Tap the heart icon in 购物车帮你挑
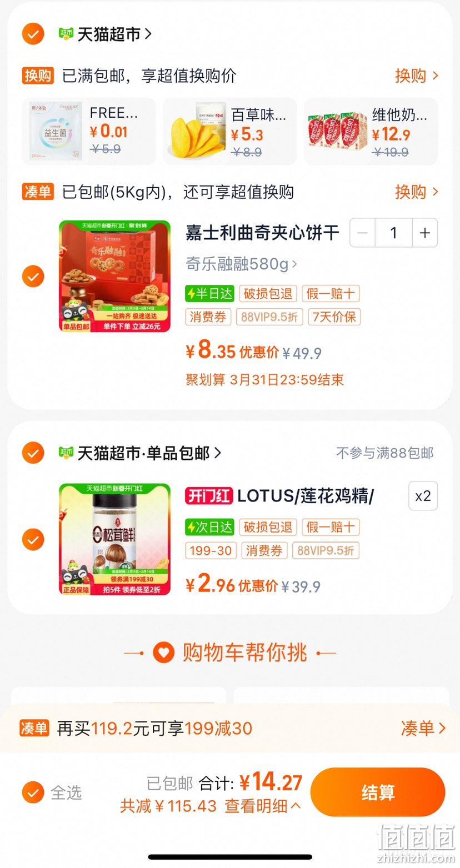 pos(163,653)
